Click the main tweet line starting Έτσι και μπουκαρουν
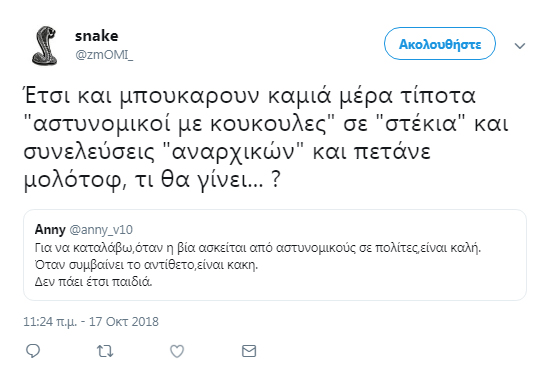 point(249,96)
